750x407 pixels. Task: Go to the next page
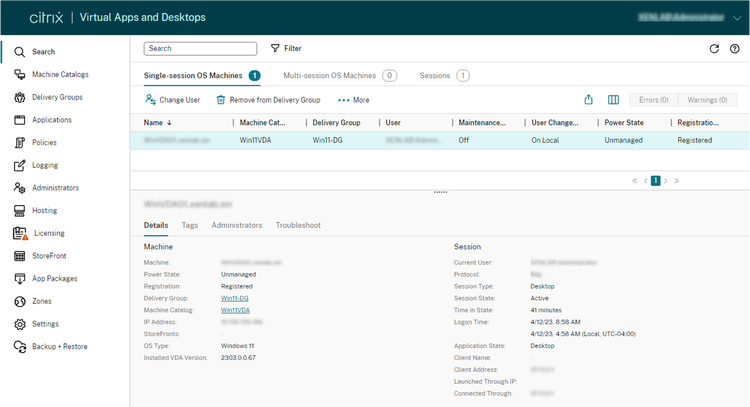pyautogui.click(x=666, y=181)
